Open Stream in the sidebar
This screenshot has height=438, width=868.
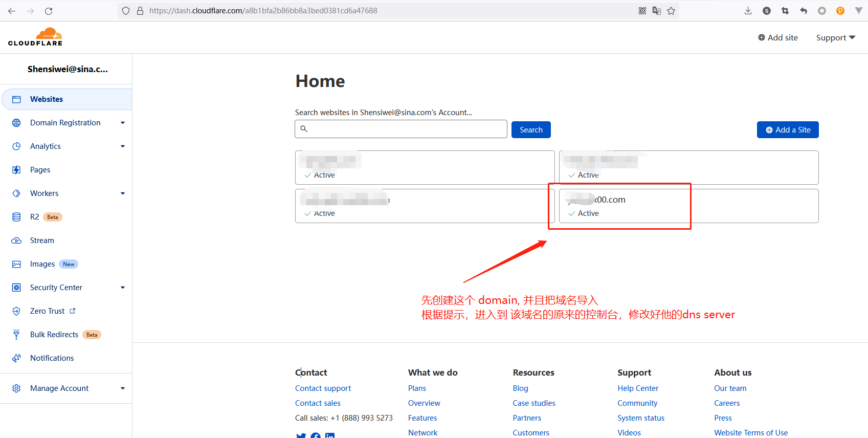(x=42, y=240)
